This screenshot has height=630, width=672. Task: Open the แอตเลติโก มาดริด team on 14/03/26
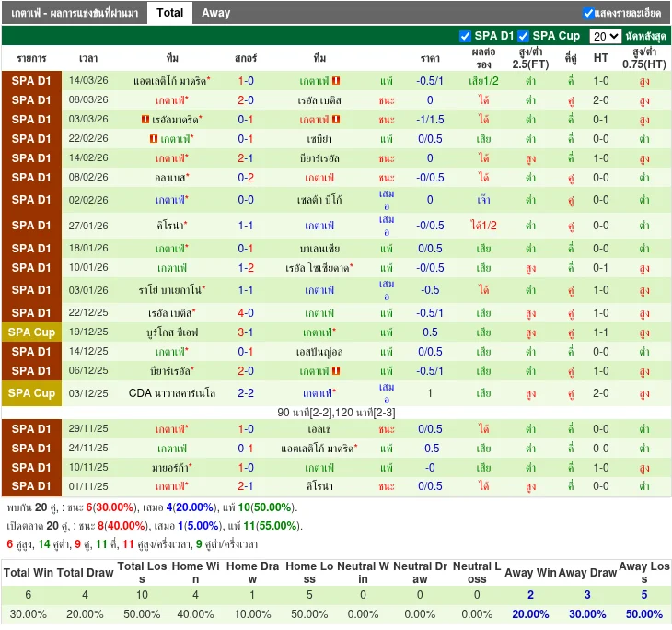click(170, 81)
